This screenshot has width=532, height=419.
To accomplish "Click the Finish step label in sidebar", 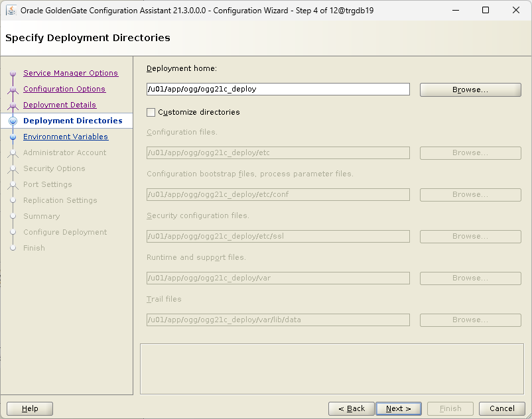I will pyautogui.click(x=34, y=248).
